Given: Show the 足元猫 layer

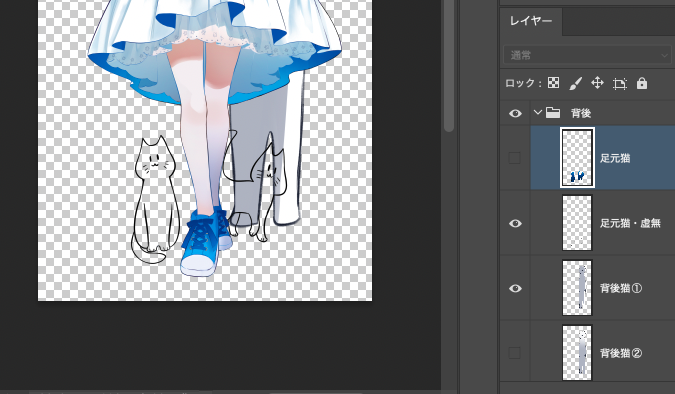Looking at the screenshot, I should 515,158.
